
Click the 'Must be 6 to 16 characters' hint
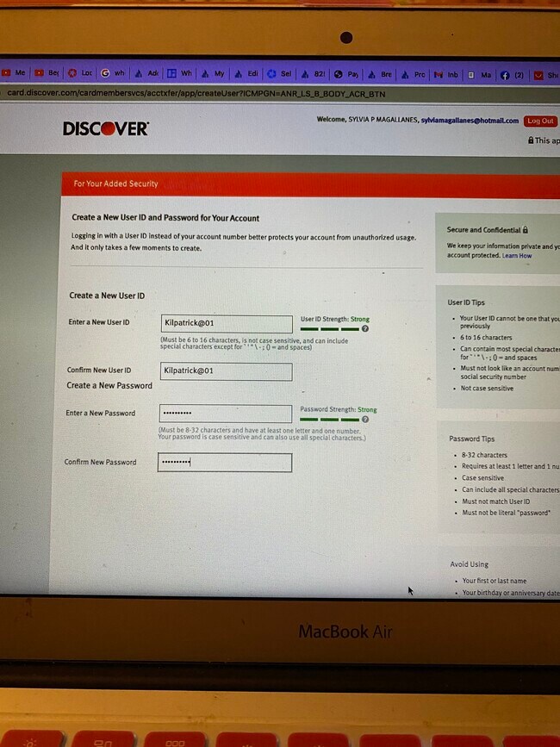(254, 344)
